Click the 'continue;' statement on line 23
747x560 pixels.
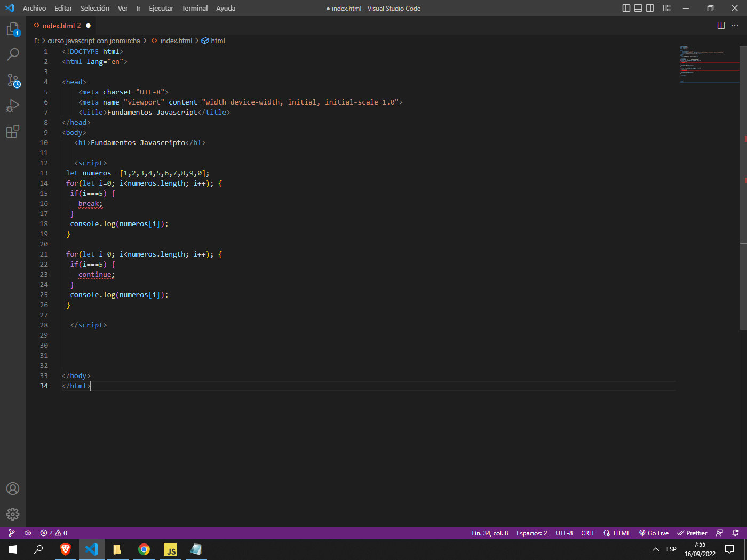click(97, 274)
